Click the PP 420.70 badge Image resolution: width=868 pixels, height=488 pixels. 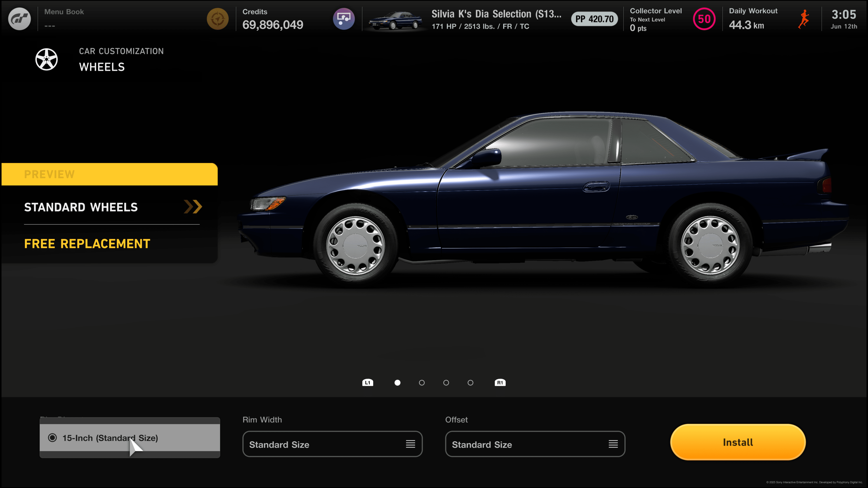[x=595, y=19]
